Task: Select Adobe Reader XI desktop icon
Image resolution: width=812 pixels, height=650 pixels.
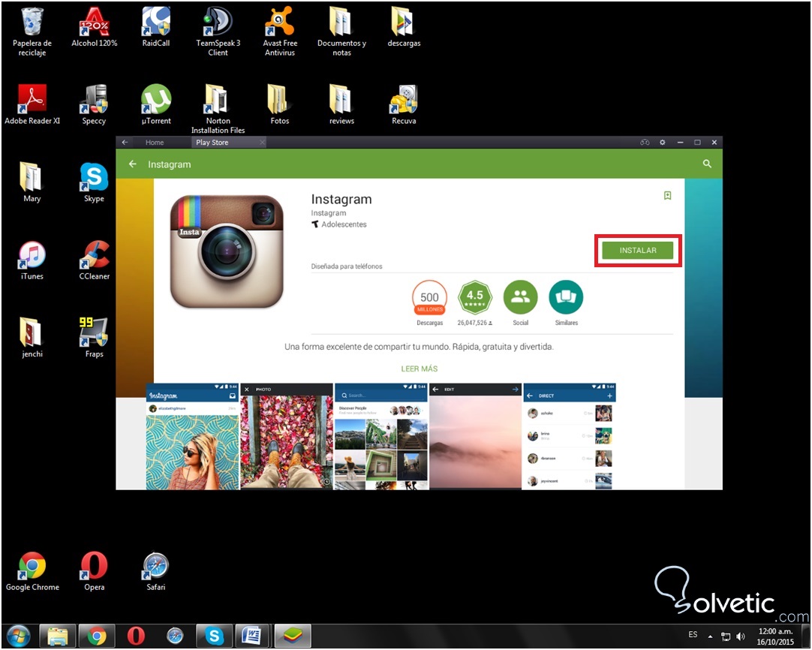Action: (x=32, y=105)
